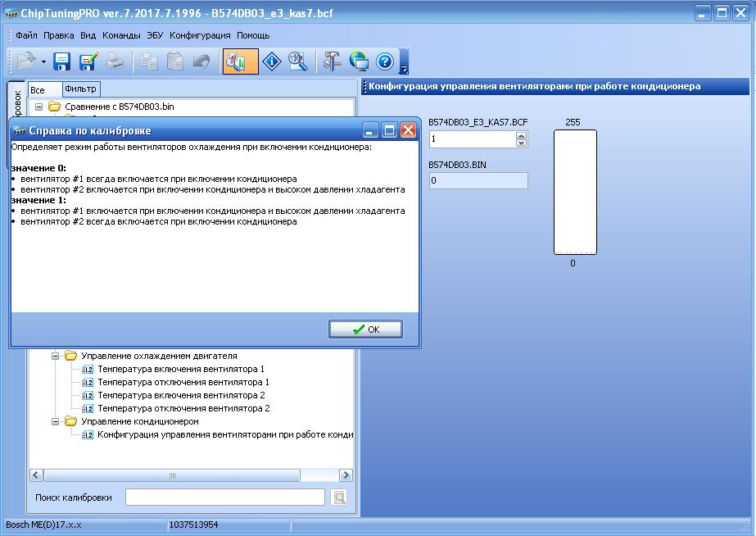Select Конфигурация управления вентиляторами tree item
Viewport: 756px width, 536px height.
[x=225, y=434]
